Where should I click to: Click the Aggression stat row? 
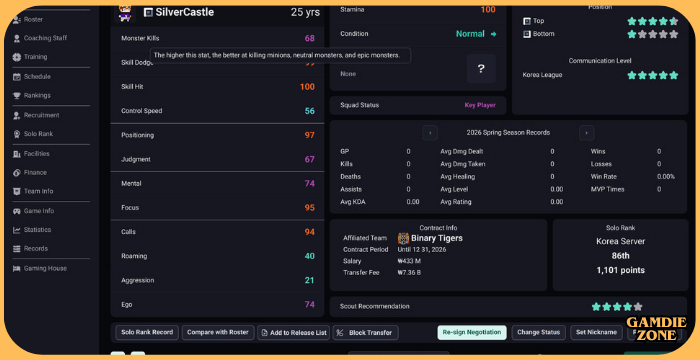tap(217, 280)
